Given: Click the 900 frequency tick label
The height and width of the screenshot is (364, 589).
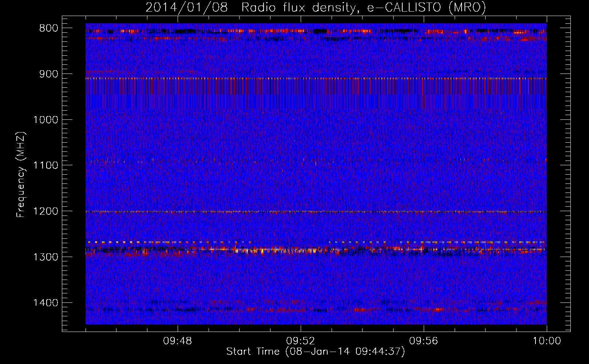Looking at the screenshot, I should tap(48, 74).
